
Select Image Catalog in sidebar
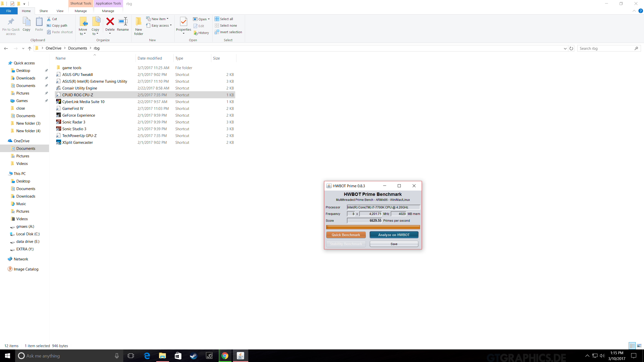[x=26, y=269]
